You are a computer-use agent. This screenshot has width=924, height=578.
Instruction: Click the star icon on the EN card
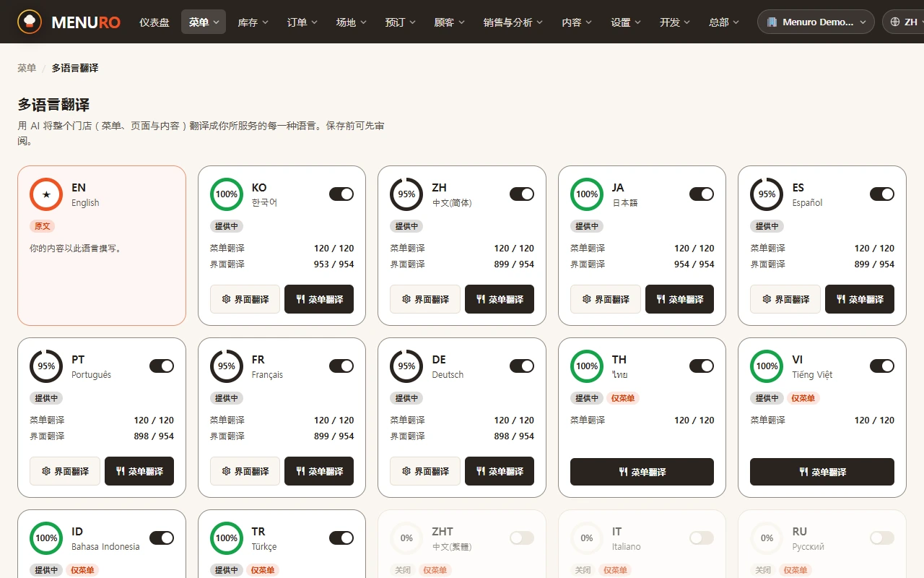tap(46, 194)
